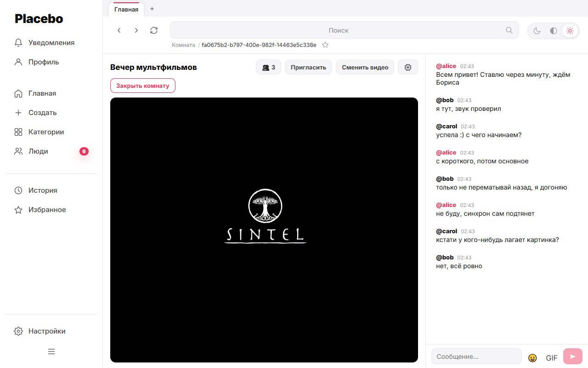Open Категории grid icon
The width and height of the screenshot is (588, 368).
pos(18,132)
